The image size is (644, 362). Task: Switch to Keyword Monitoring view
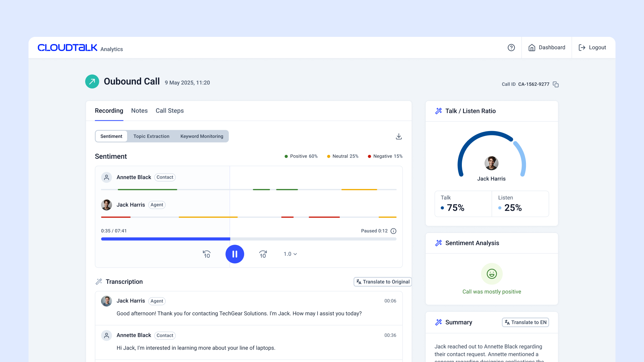(x=202, y=136)
